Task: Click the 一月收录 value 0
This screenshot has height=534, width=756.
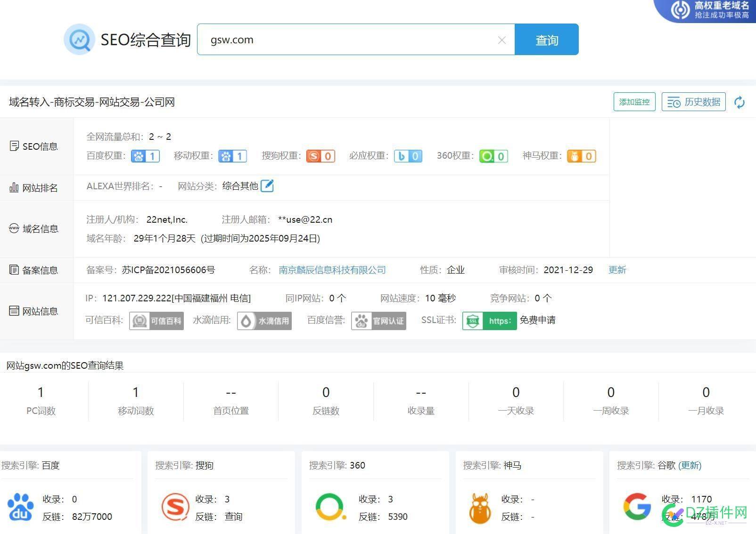Action: tap(706, 392)
